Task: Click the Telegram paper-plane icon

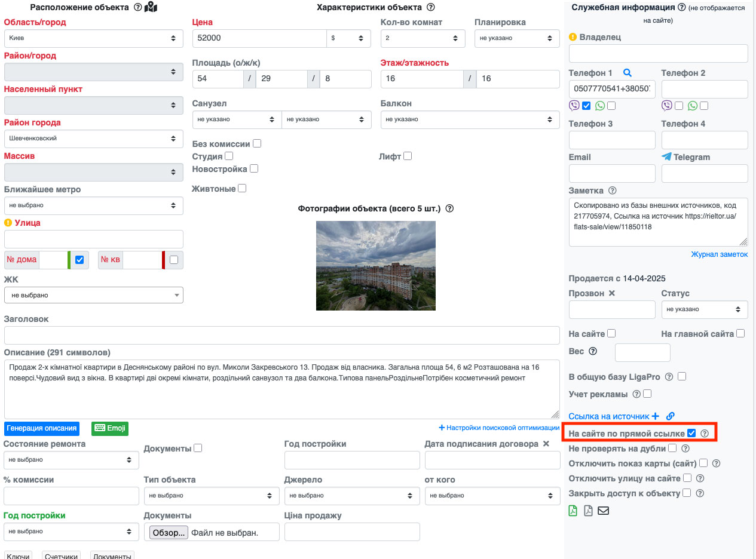Action: (x=667, y=156)
